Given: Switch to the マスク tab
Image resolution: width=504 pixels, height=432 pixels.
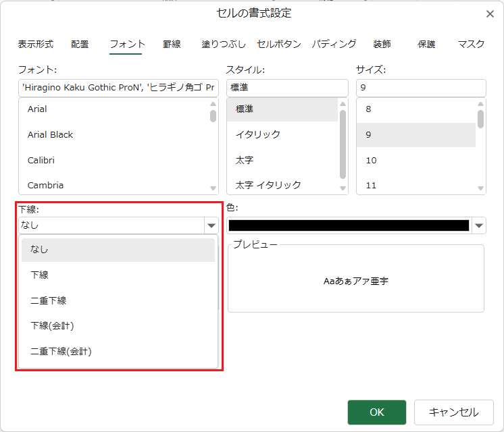Looking at the screenshot, I should pyautogui.click(x=471, y=44).
